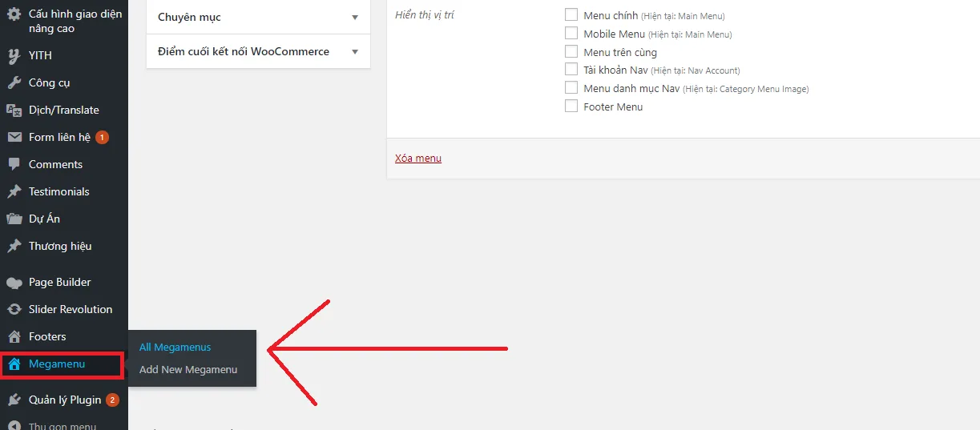Select the envelope icon for Form liên hệ
The height and width of the screenshot is (430, 980).
point(14,137)
